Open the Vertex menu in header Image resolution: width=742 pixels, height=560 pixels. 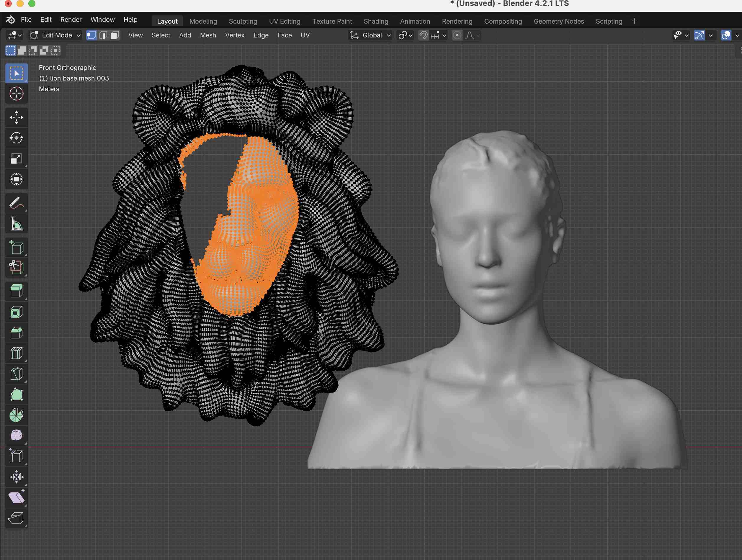coord(234,35)
